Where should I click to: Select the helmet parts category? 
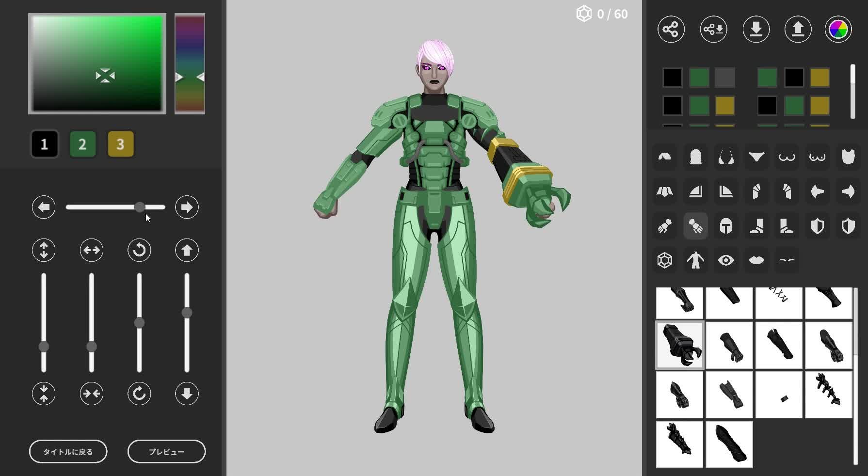(726, 226)
